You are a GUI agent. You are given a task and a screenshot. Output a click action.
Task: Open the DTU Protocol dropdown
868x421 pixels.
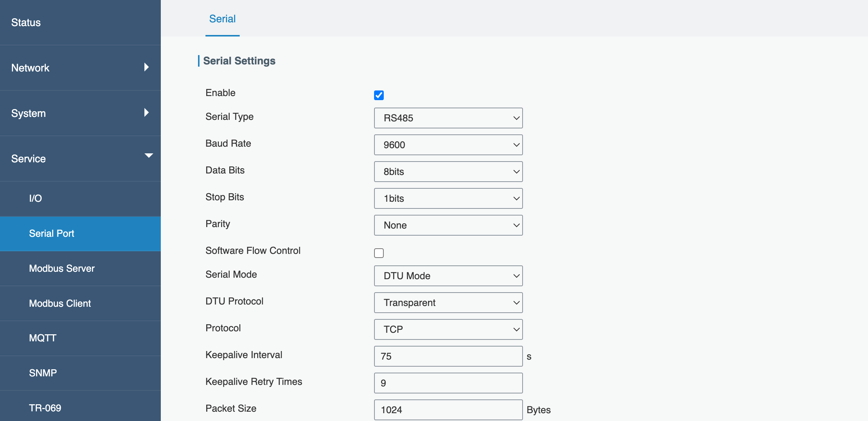pos(448,303)
